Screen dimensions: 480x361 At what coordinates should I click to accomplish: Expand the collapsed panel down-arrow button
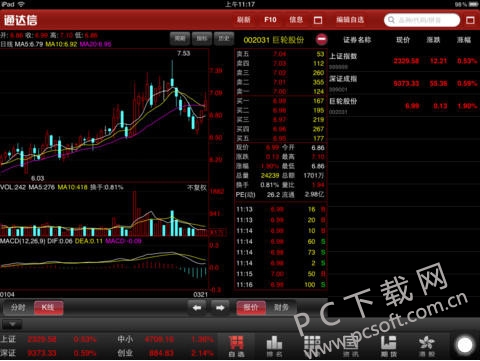point(12,324)
